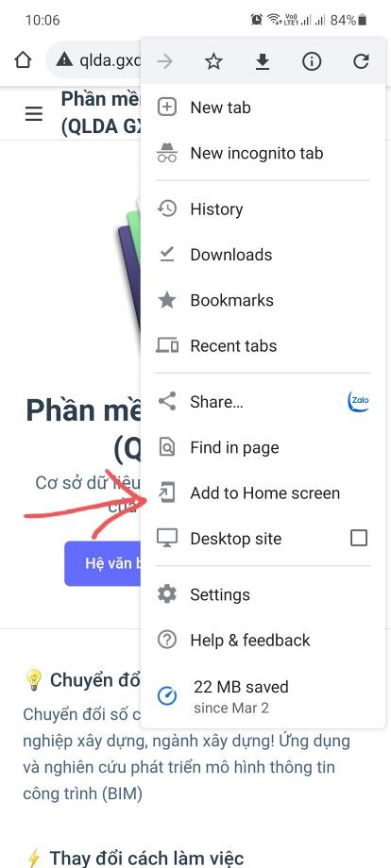This screenshot has height=868, width=391.
Task: Open the hamburger menu on the site
Action: pyautogui.click(x=34, y=113)
